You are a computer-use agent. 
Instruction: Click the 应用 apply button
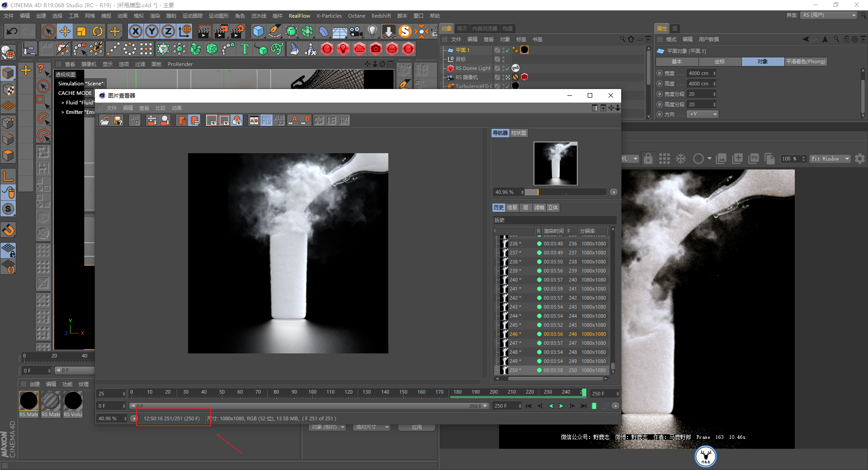tap(416, 427)
